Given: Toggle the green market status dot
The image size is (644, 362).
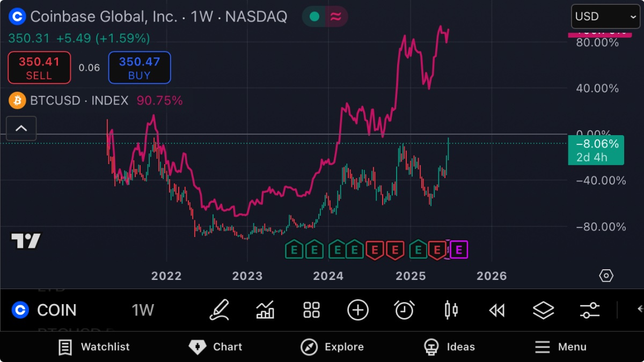Looking at the screenshot, I should (314, 17).
